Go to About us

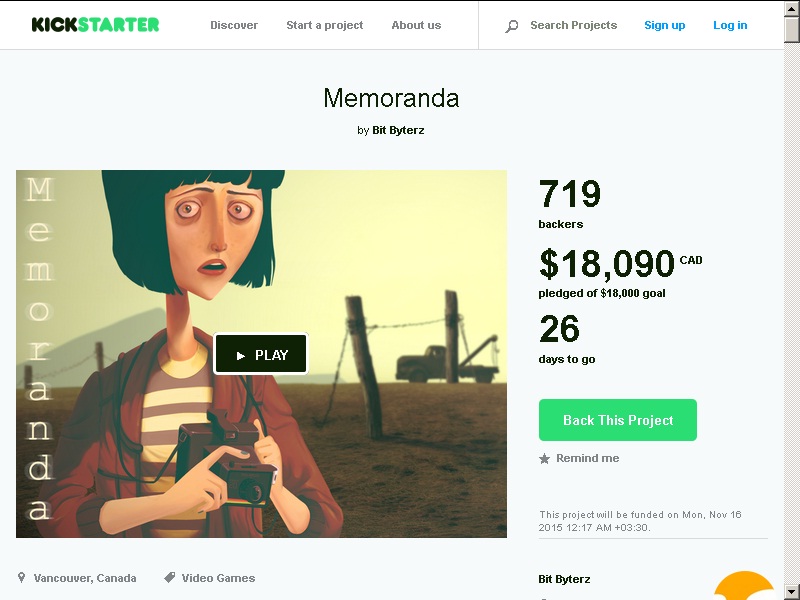pyautogui.click(x=416, y=25)
